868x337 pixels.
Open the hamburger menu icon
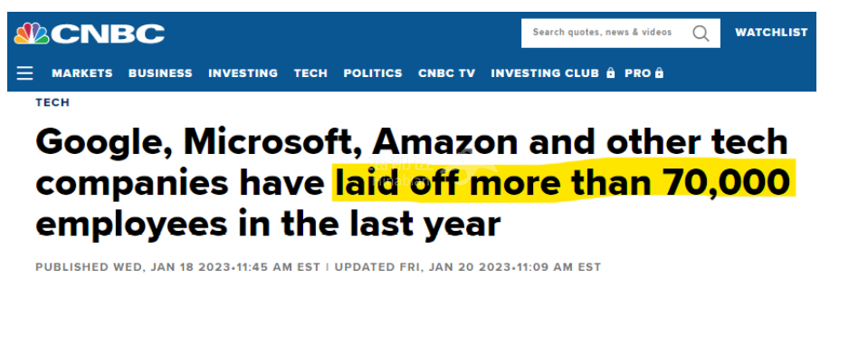(24, 73)
